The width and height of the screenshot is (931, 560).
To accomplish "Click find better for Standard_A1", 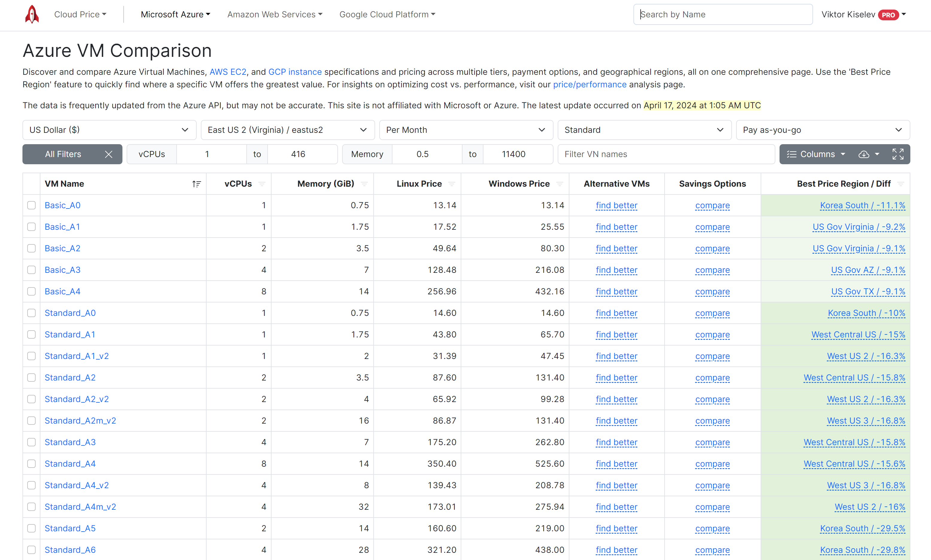I will (616, 335).
